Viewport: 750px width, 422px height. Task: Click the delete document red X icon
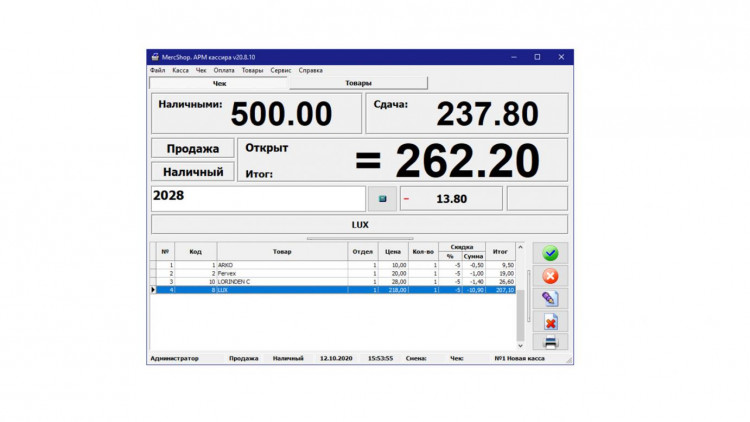(x=550, y=321)
